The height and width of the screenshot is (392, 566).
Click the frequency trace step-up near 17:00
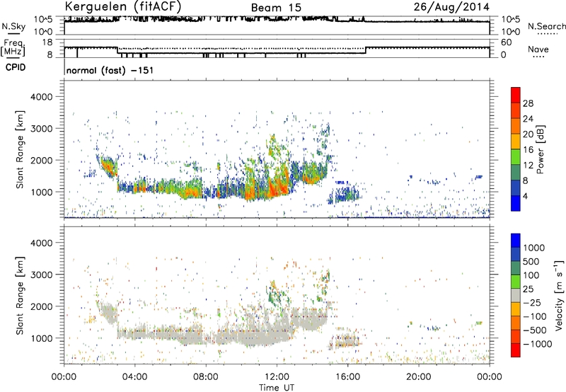pyautogui.click(x=366, y=50)
